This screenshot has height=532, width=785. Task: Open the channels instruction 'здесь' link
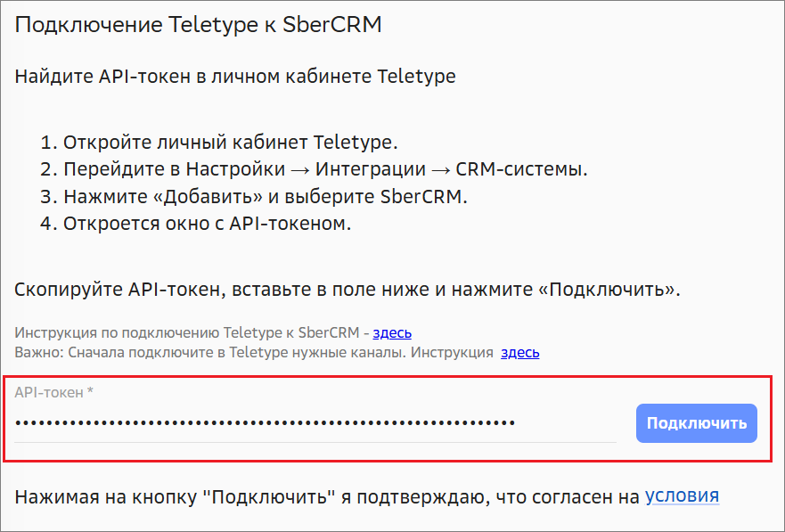(519, 352)
